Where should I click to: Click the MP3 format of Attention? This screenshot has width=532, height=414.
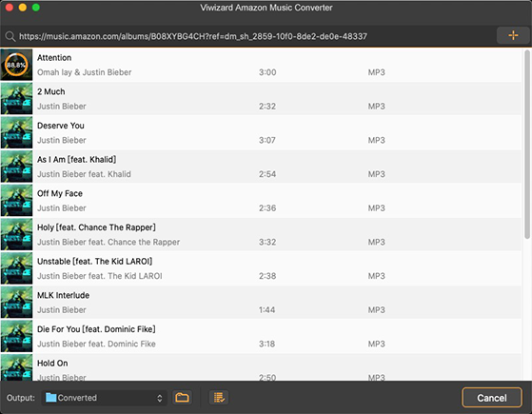point(377,72)
